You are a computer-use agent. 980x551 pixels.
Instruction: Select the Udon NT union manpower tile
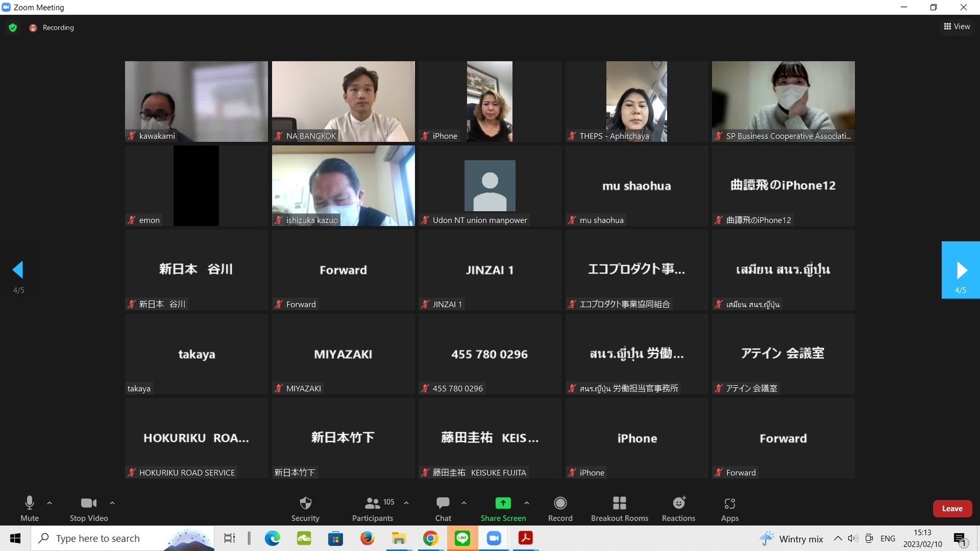490,185
